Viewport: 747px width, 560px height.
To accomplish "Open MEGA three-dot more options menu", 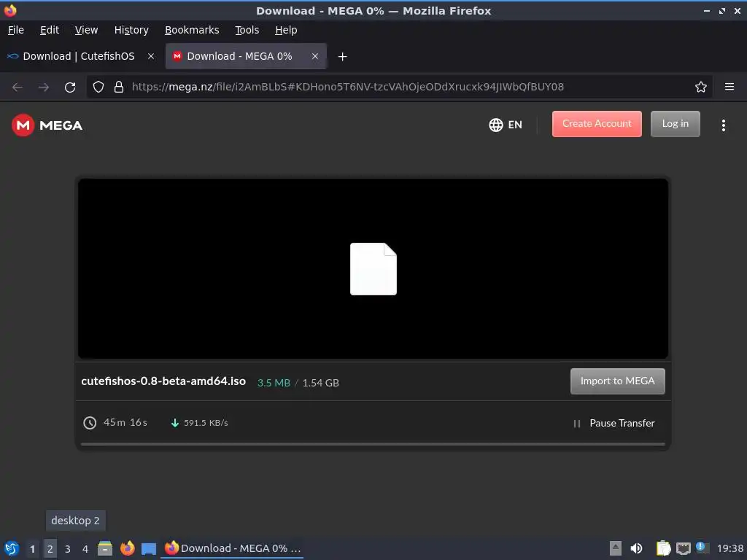I will pos(723,125).
